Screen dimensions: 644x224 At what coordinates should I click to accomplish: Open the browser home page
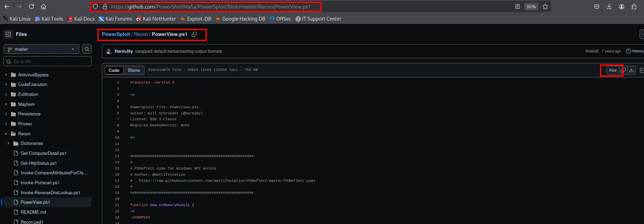(x=43, y=7)
